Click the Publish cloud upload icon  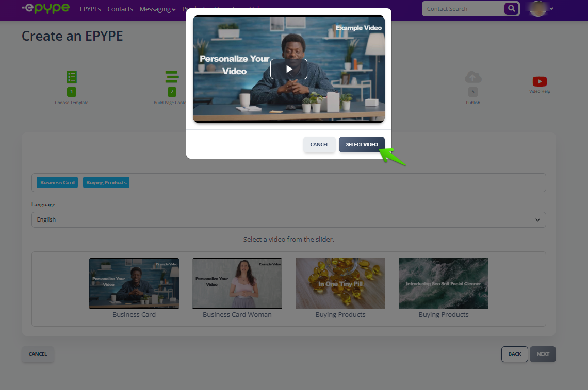[x=473, y=77]
